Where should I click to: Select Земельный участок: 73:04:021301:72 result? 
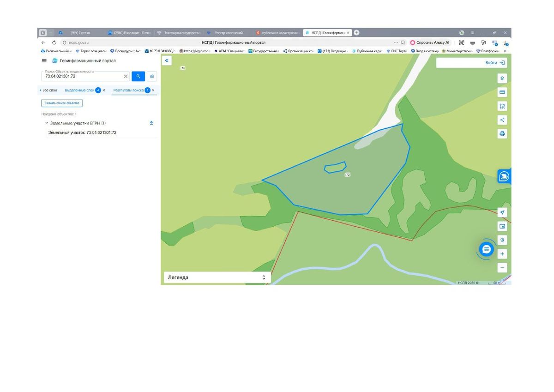tap(82, 133)
